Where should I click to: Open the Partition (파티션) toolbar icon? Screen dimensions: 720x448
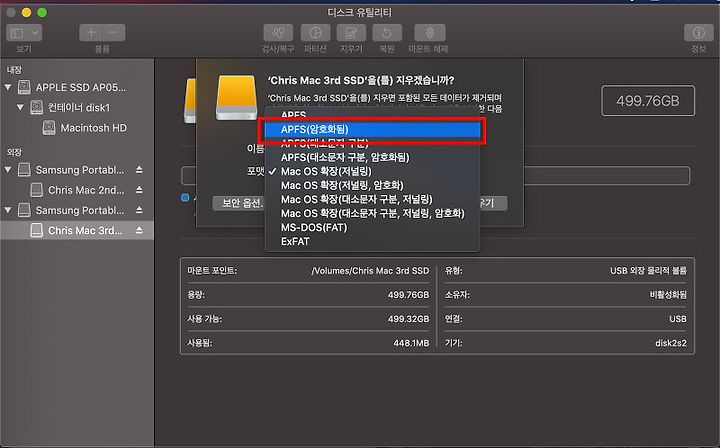(315, 33)
